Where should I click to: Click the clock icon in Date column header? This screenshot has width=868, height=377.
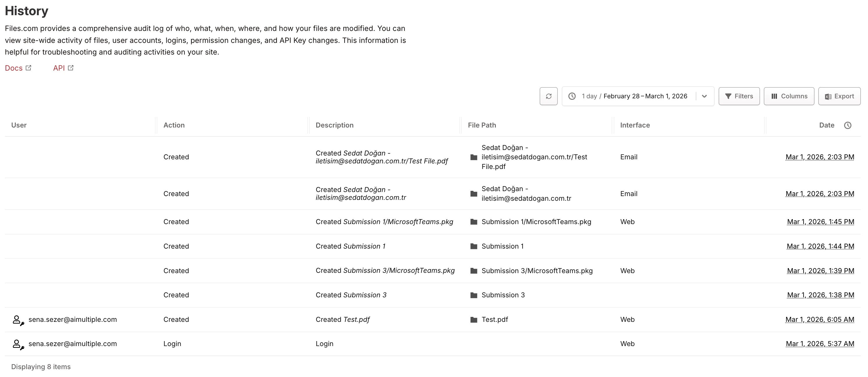coord(848,125)
